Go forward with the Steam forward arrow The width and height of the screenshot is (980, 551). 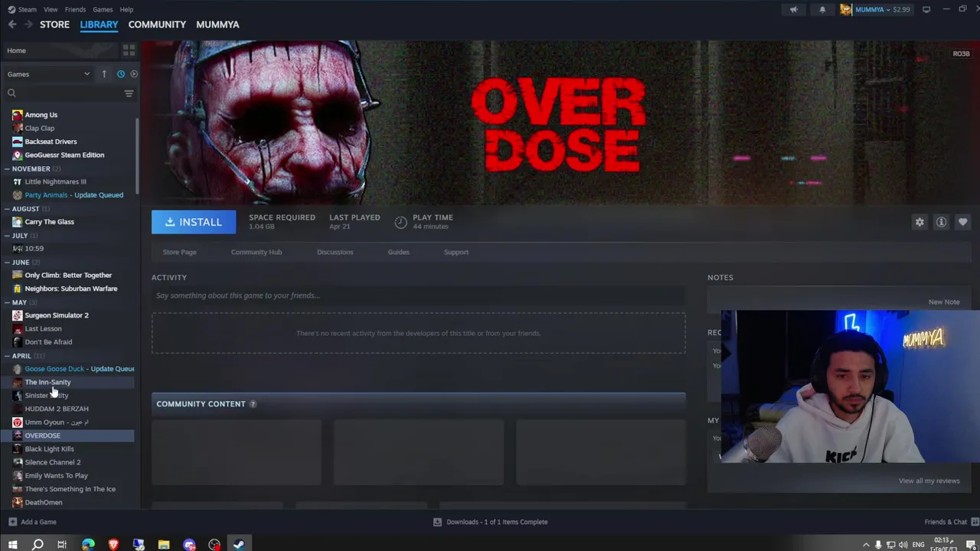click(28, 24)
